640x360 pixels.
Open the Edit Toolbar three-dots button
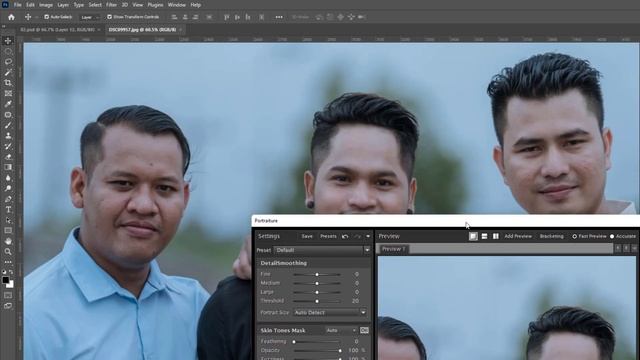(8, 262)
